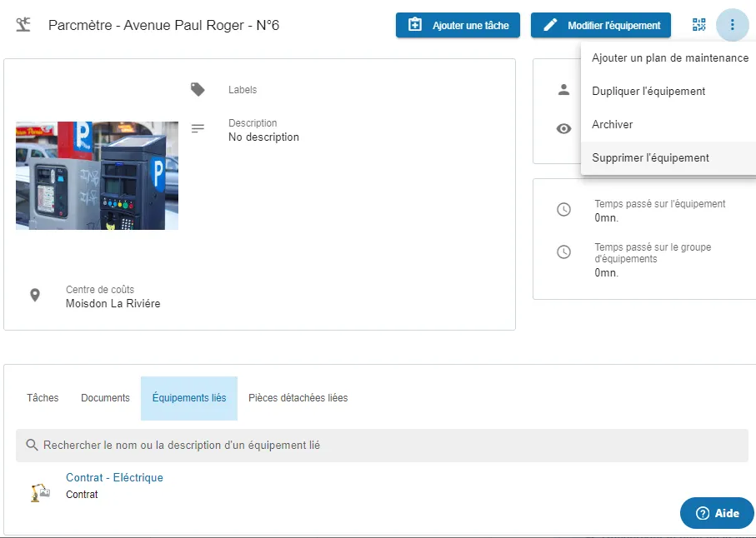Image resolution: width=756 pixels, height=538 pixels.
Task: Click the person icon in the right card
Action: [563, 90]
